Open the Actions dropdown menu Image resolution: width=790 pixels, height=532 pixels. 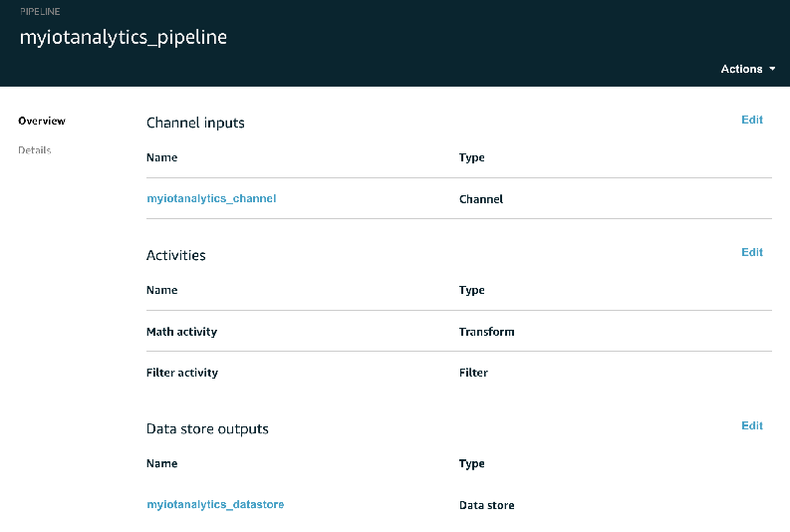[x=748, y=69]
